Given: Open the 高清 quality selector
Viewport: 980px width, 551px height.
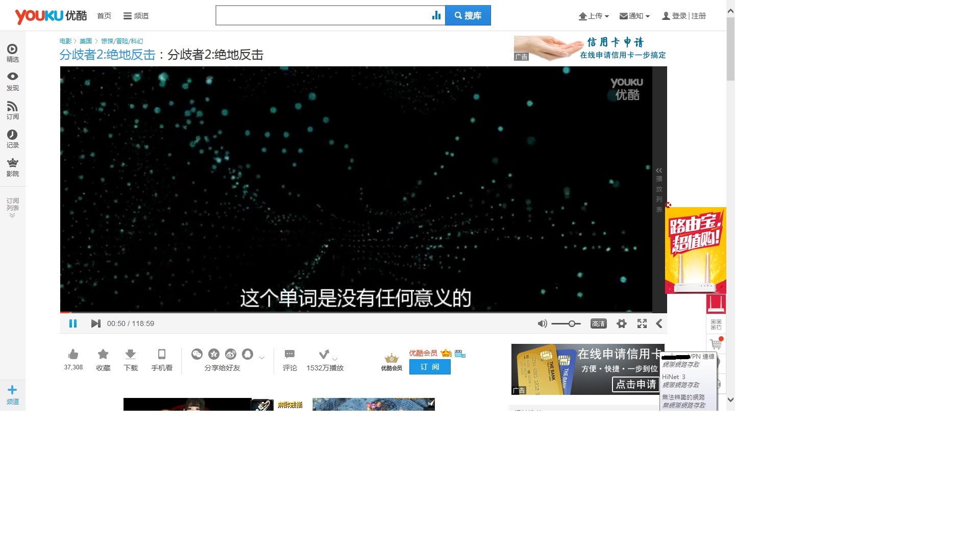Looking at the screenshot, I should tap(598, 323).
